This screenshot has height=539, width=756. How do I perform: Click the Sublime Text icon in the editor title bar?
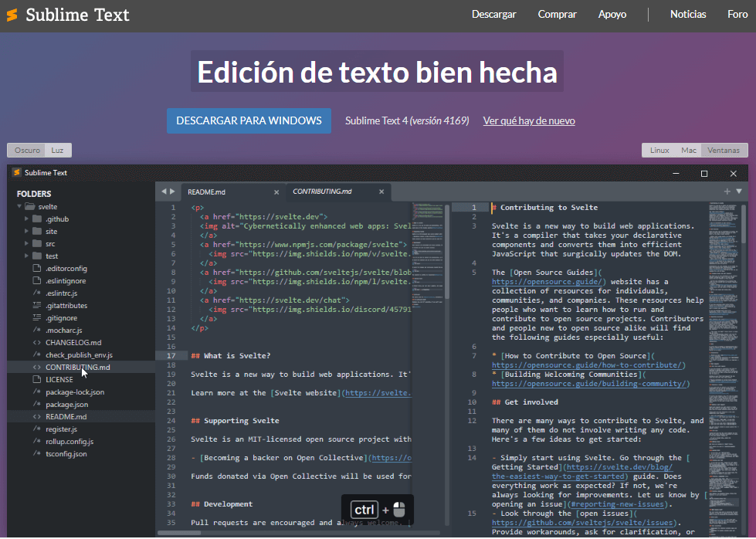pos(15,172)
